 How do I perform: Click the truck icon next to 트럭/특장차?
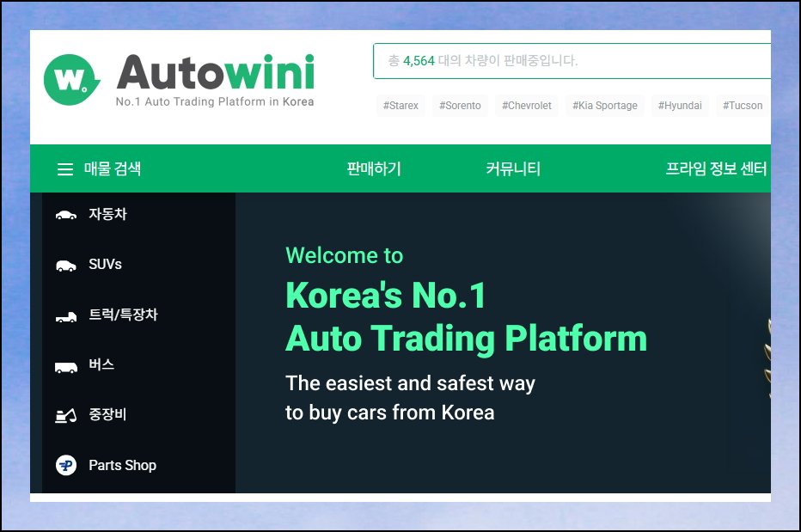click(x=66, y=317)
